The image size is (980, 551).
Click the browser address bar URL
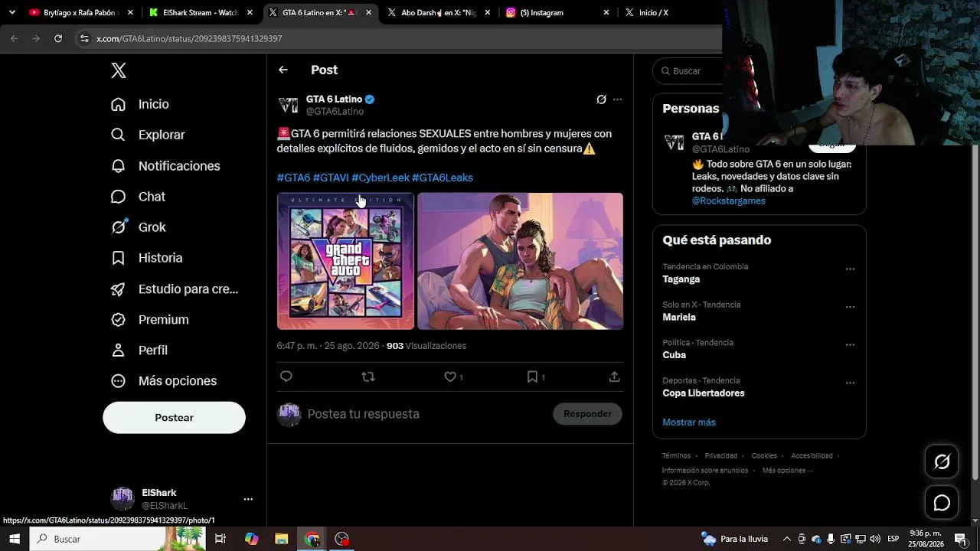pyautogui.click(x=189, y=38)
